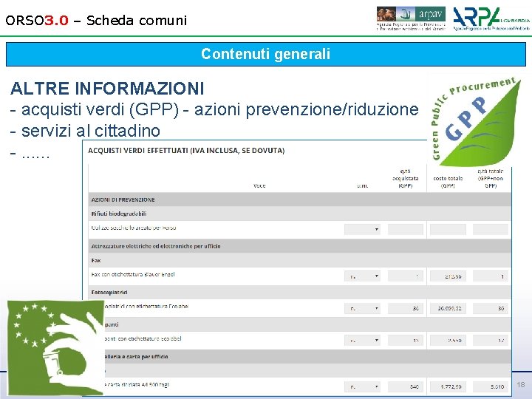The width and height of the screenshot is (532, 399).
Task: Click GPP quantity field for Fotocopiatrici row
Action: coord(406,308)
